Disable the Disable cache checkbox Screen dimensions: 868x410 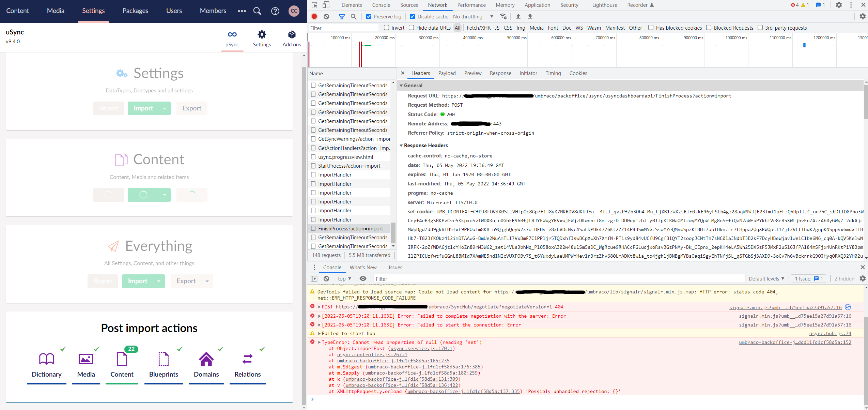click(412, 16)
